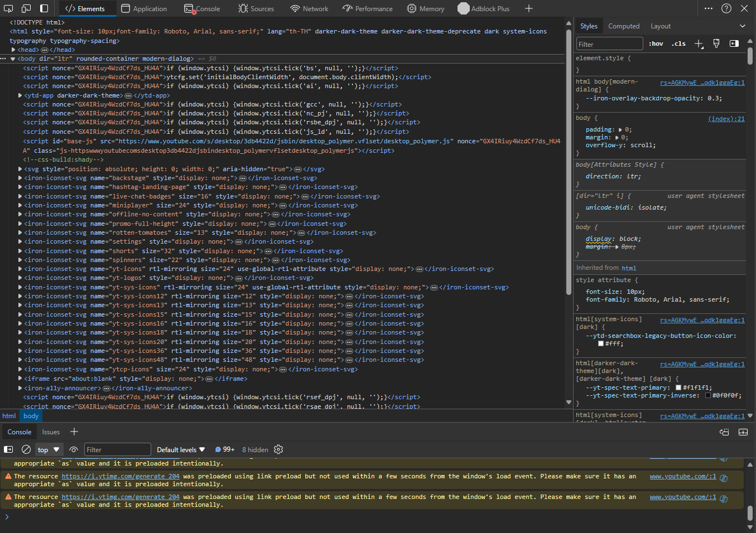The image size is (756, 533).
Task: Toggle the :hov element state panel
Action: tap(656, 43)
